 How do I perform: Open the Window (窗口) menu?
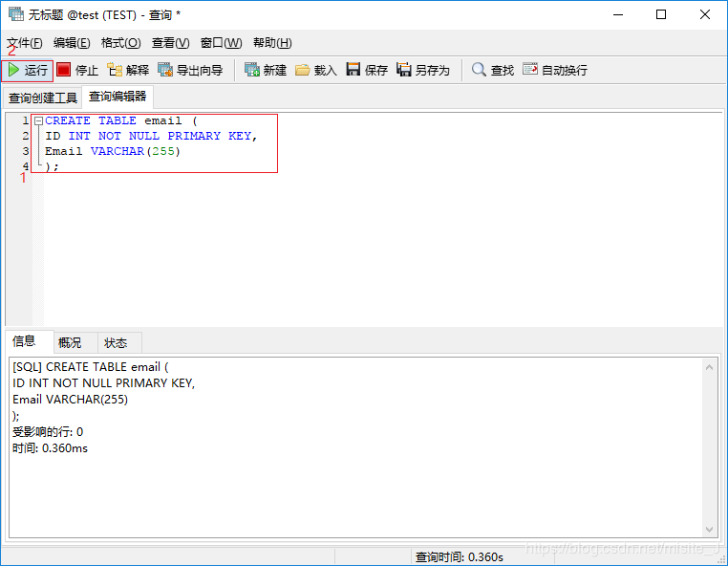pos(221,43)
